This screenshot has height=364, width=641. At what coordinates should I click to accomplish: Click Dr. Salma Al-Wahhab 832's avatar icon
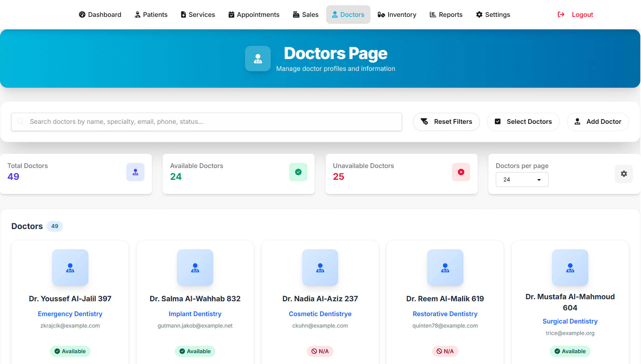coord(195,268)
